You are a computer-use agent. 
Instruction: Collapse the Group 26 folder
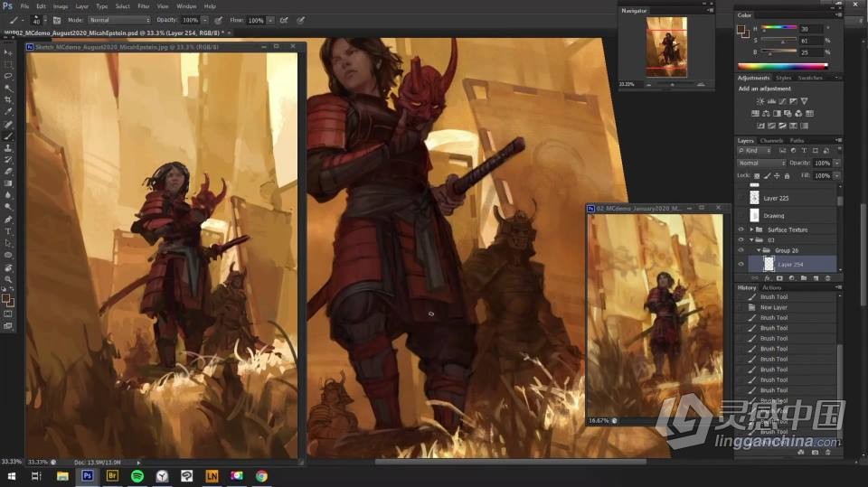click(759, 250)
